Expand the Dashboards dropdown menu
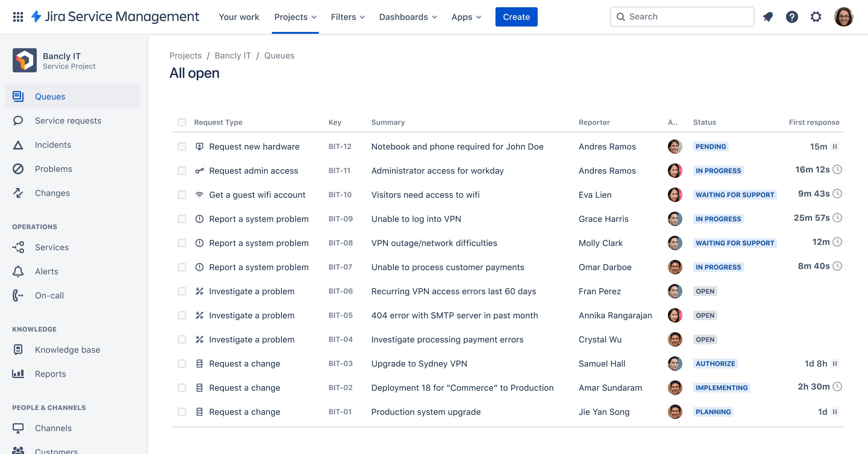Screen dimensions: 868x454 pyautogui.click(x=407, y=17)
